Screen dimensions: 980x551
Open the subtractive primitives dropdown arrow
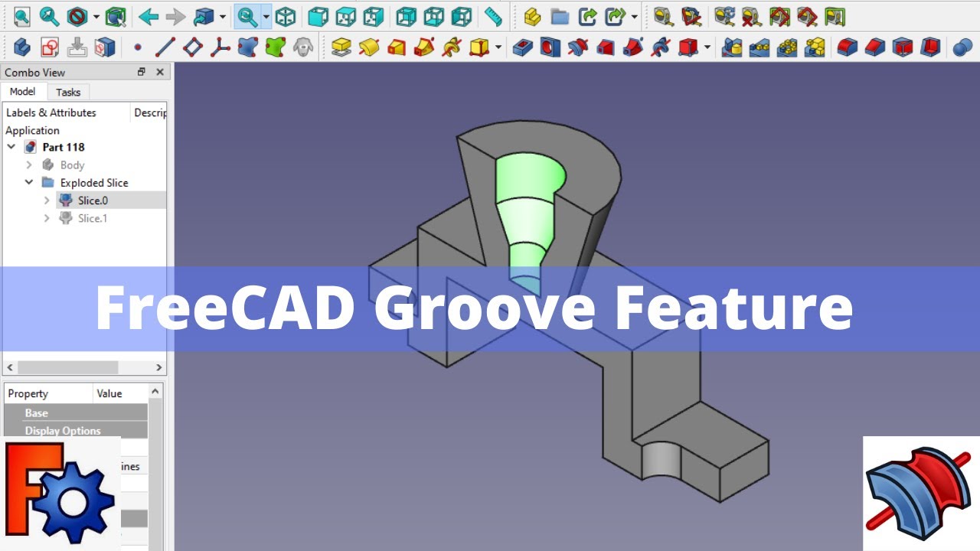(707, 47)
